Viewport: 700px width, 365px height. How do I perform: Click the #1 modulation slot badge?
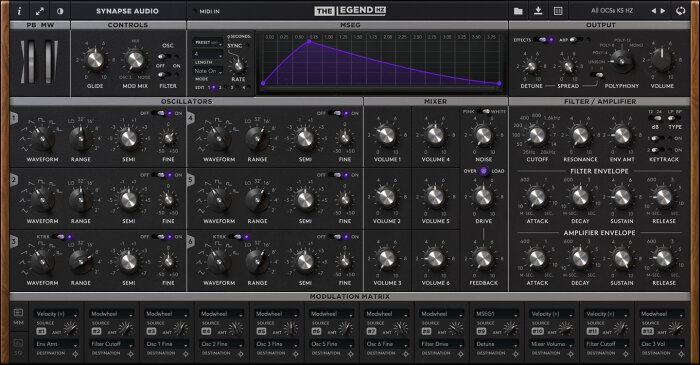coord(41,331)
